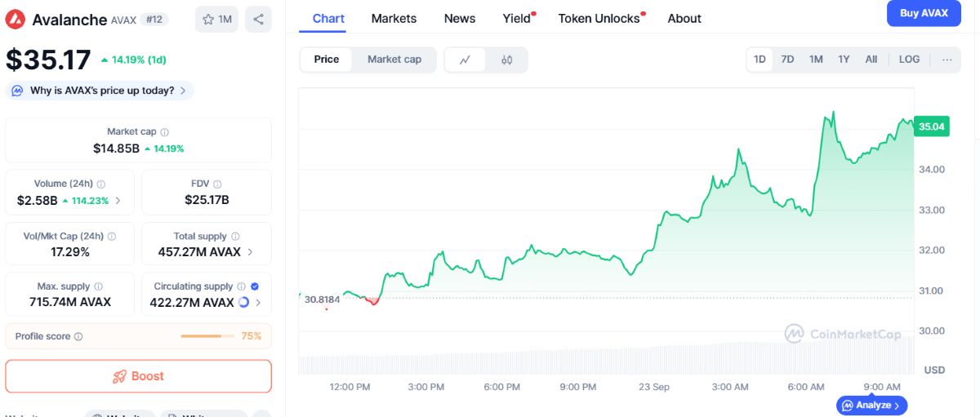Click info icon beside Vol/Mkt Cap (24h)
The width and height of the screenshot is (980, 417).
pos(112,237)
